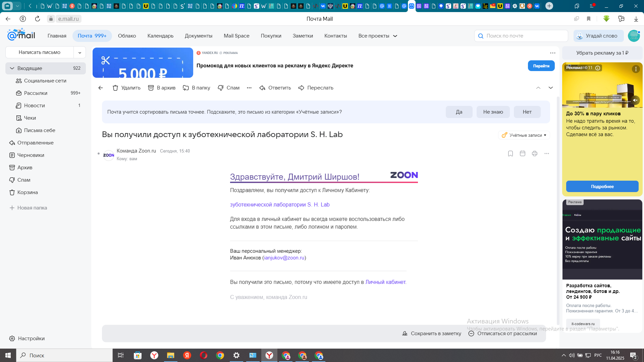Click the Mail.ru logo
The image size is (644, 362).
[21, 35]
